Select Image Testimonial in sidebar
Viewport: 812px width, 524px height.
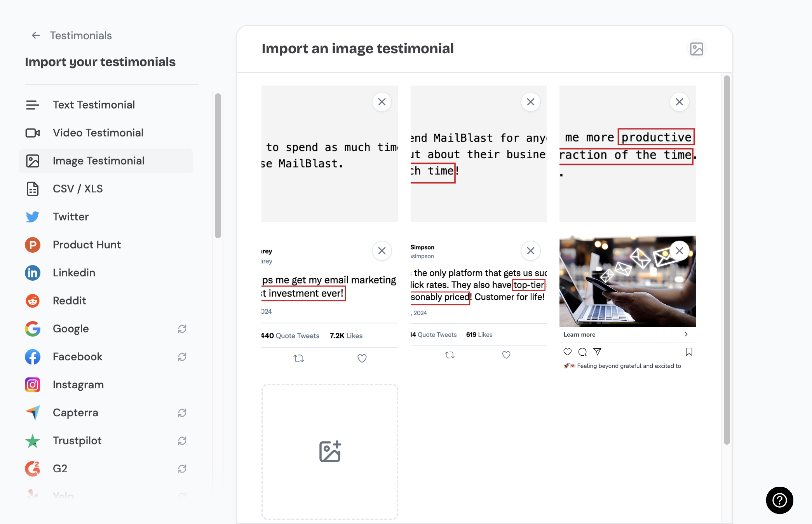tap(106, 161)
